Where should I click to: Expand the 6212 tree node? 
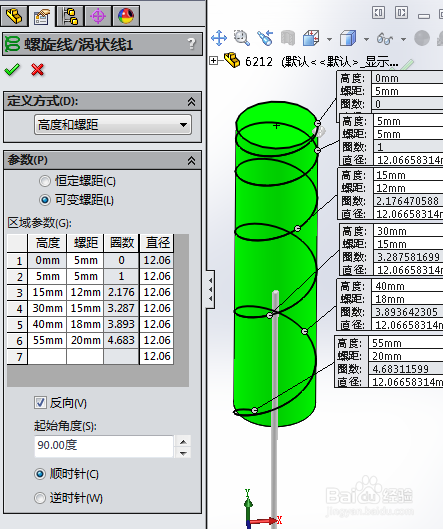[213, 61]
